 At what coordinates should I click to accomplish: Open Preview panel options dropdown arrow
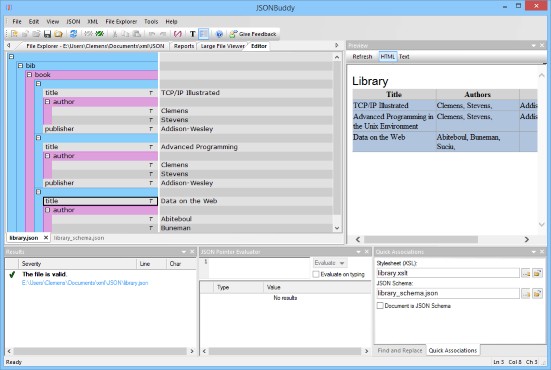point(533,46)
